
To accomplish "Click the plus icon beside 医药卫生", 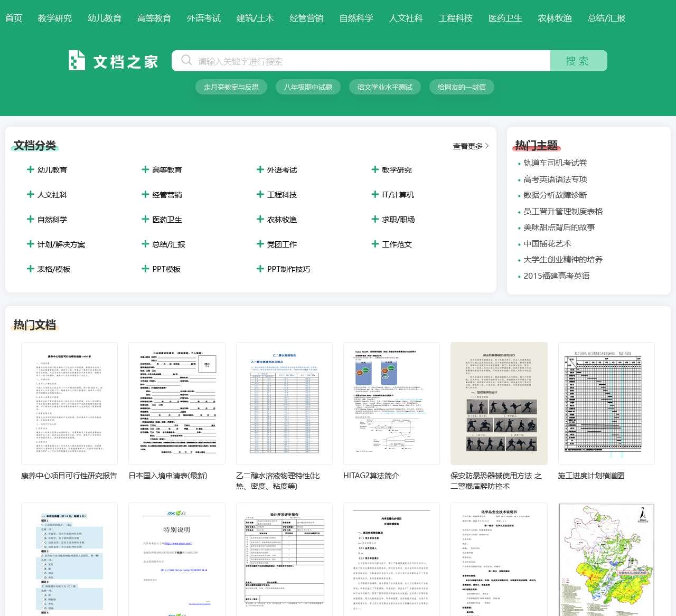I will 145,219.
